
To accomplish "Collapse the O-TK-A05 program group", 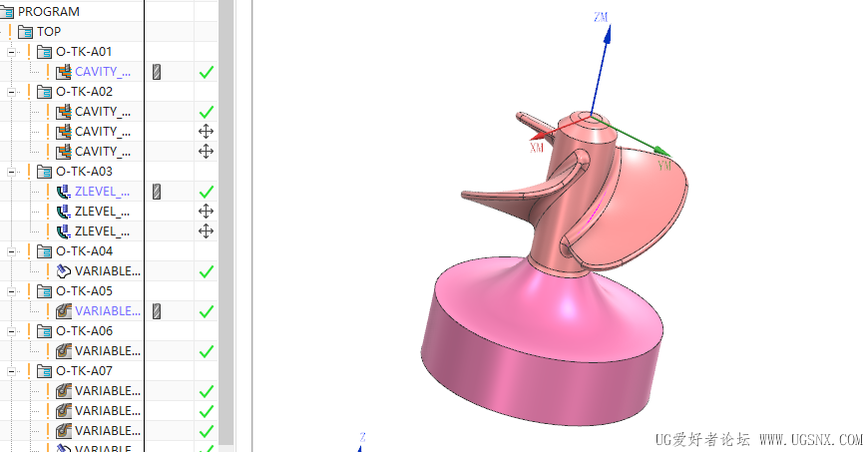I will click(11, 291).
